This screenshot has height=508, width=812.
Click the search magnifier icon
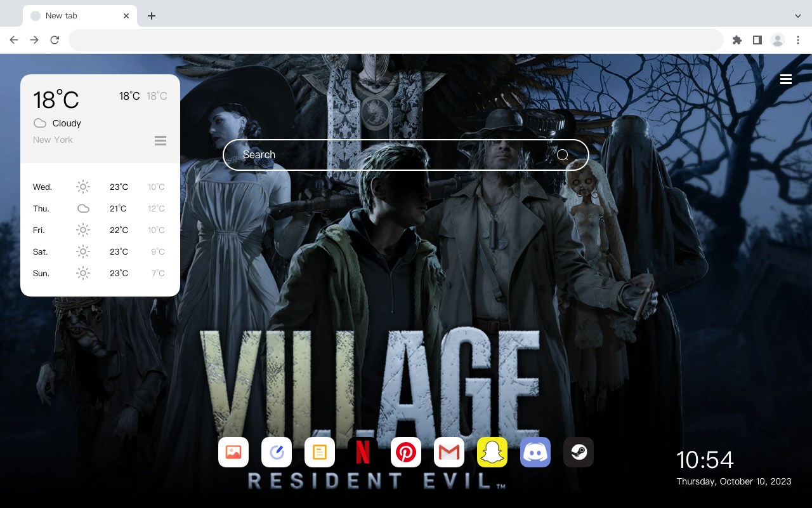(563, 155)
